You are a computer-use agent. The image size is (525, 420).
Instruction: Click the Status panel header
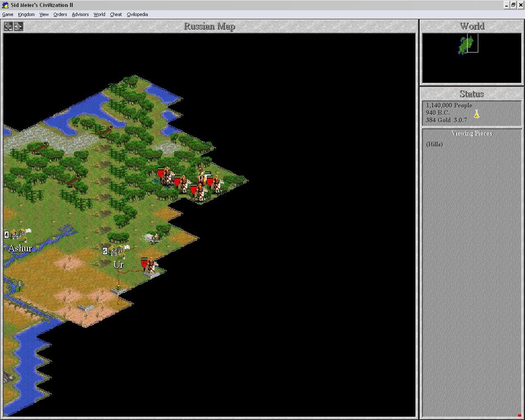pos(472,94)
